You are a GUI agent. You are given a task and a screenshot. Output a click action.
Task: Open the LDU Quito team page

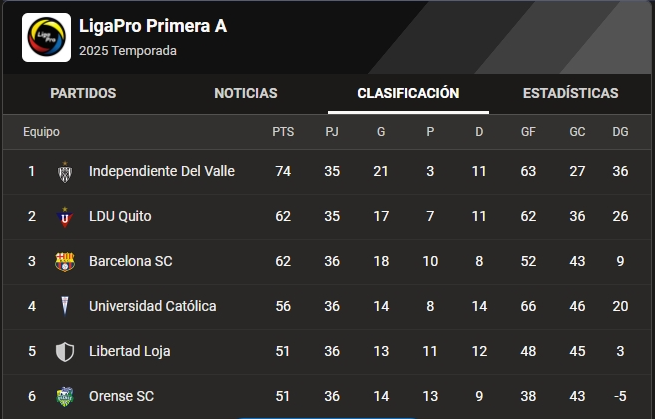[x=120, y=216]
